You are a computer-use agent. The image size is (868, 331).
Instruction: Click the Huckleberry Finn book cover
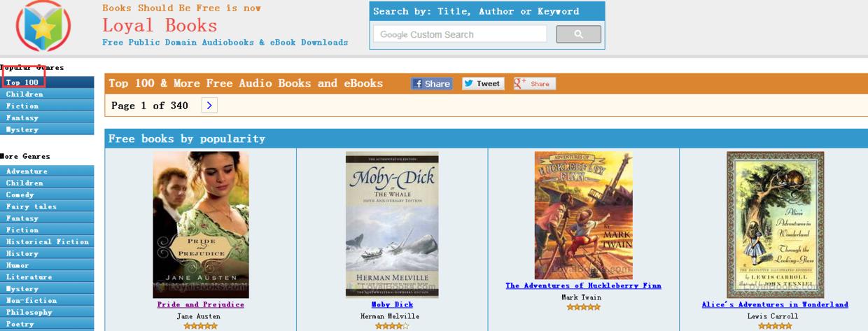click(583, 215)
